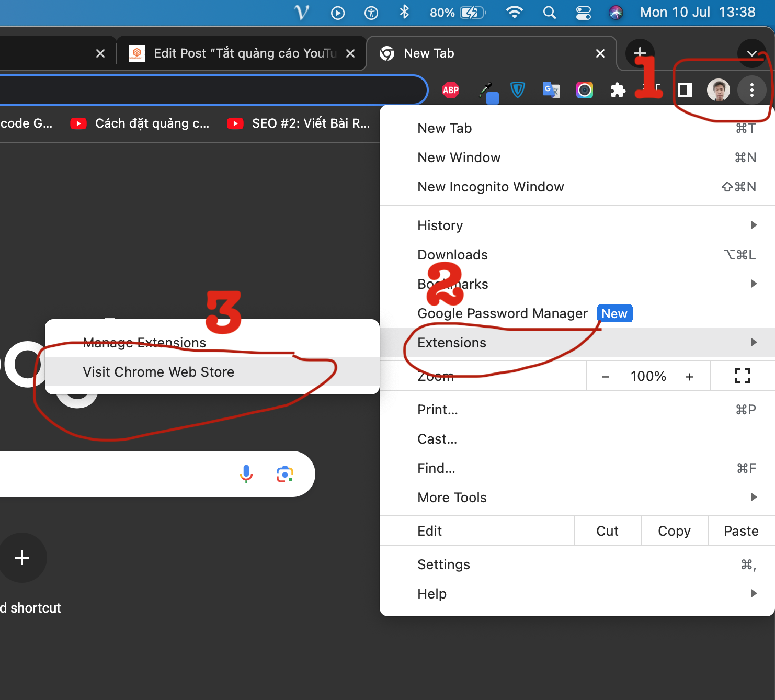The height and width of the screenshot is (700, 775).
Task: Open the Google Translate extension icon
Action: [x=551, y=90]
